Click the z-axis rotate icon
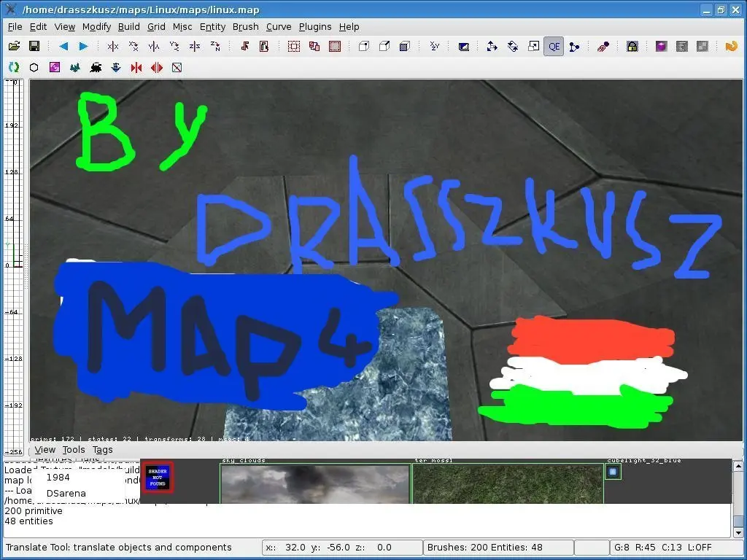The image size is (747, 560). click(215, 46)
